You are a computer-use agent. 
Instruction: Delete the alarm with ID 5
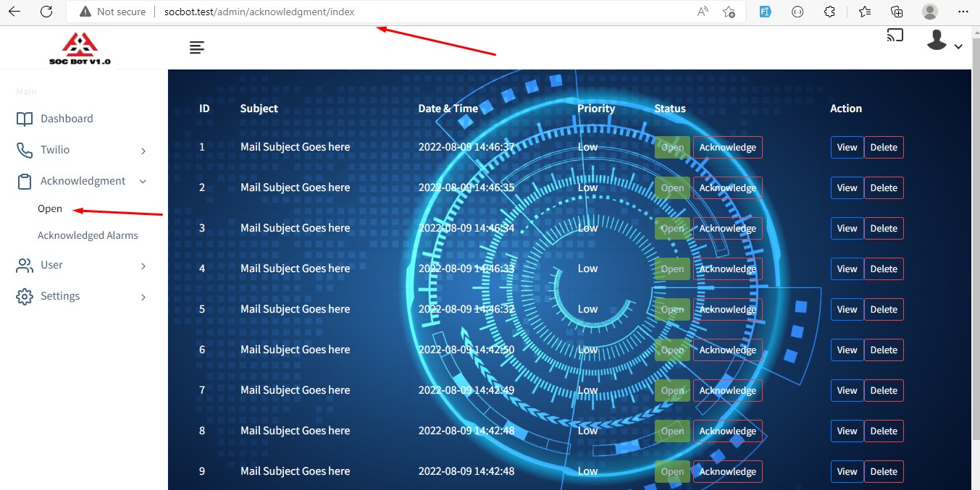pos(883,309)
